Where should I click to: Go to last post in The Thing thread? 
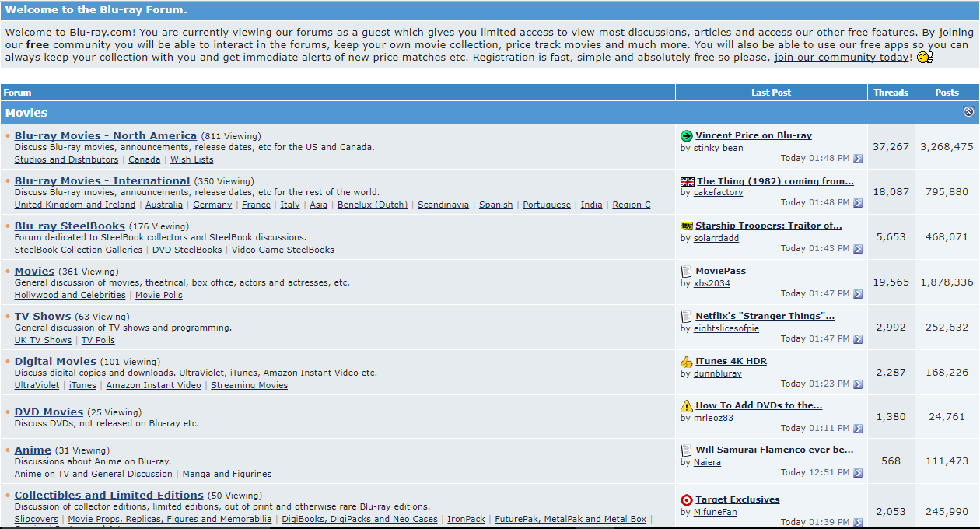pyautogui.click(x=858, y=203)
